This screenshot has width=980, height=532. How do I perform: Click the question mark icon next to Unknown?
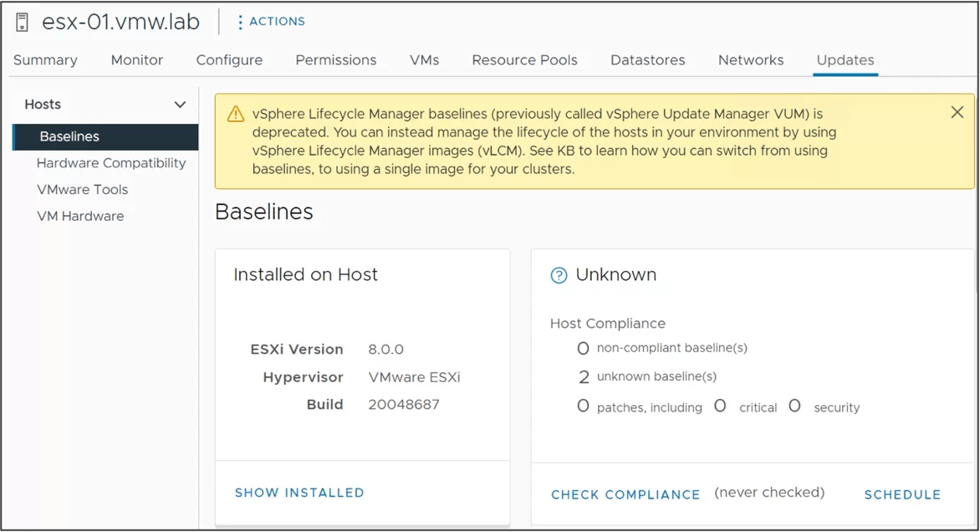coord(559,275)
